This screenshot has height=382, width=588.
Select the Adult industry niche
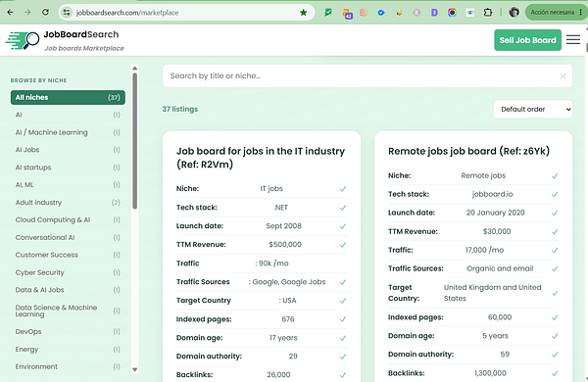[68, 203]
